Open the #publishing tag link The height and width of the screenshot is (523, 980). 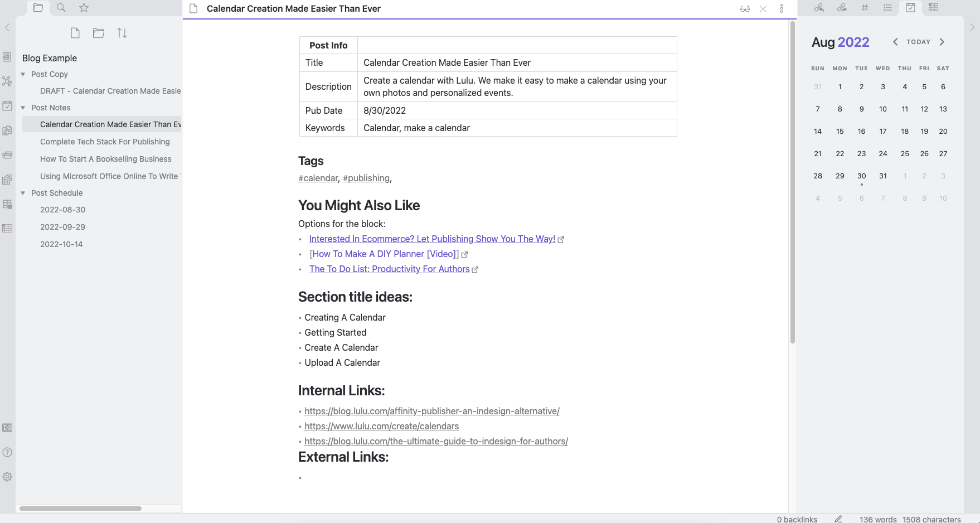coord(366,178)
